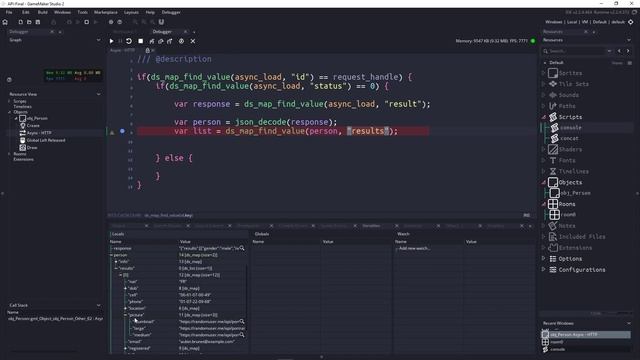This screenshot has width=640, height=360.
Task: Collapse the "results" entry in Locals
Action: point(116,269)
